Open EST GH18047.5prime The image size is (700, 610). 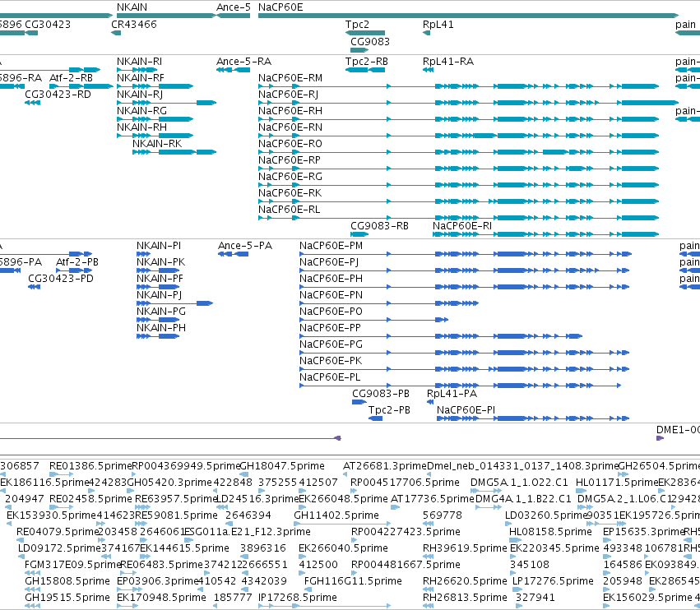pyautogui.click(x=282, y=466)
